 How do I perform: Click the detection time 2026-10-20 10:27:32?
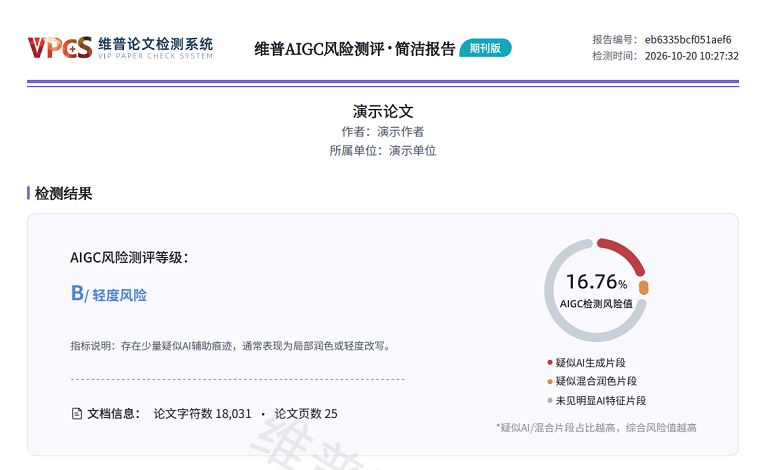(x=691, y=56)
